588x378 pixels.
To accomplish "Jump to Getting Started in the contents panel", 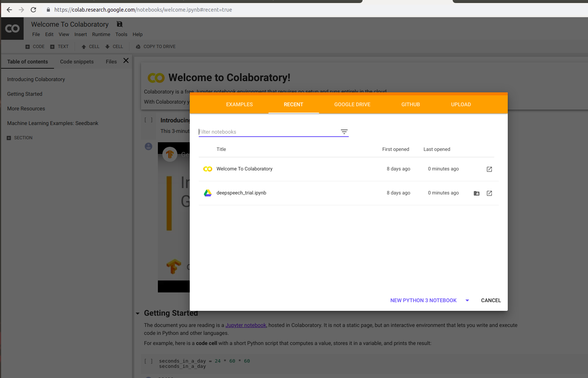I will 25,94.
